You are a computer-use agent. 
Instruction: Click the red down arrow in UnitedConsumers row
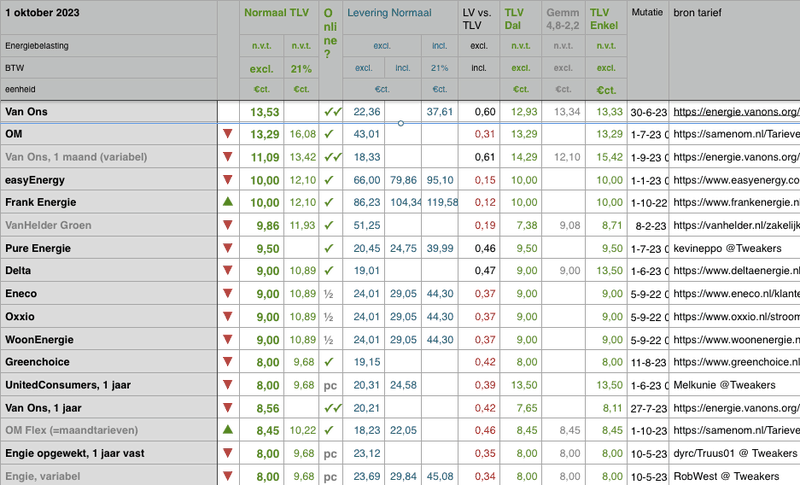tap(228, 385)
